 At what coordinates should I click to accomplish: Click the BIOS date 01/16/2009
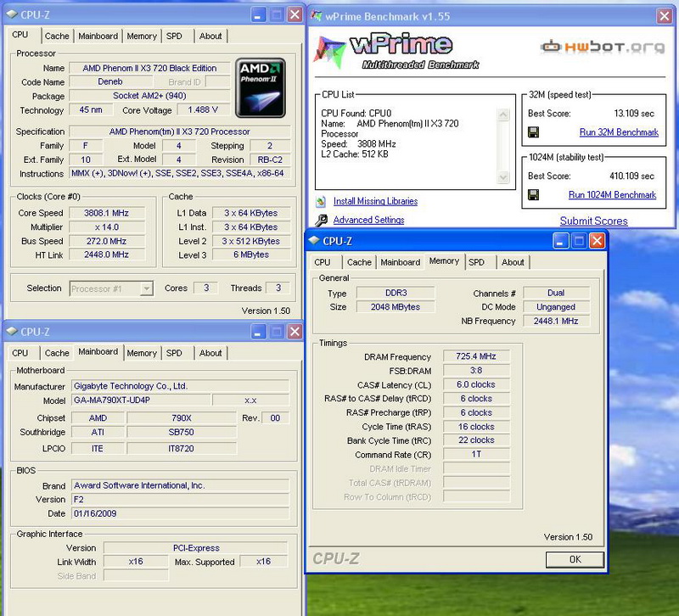point(180,513)
